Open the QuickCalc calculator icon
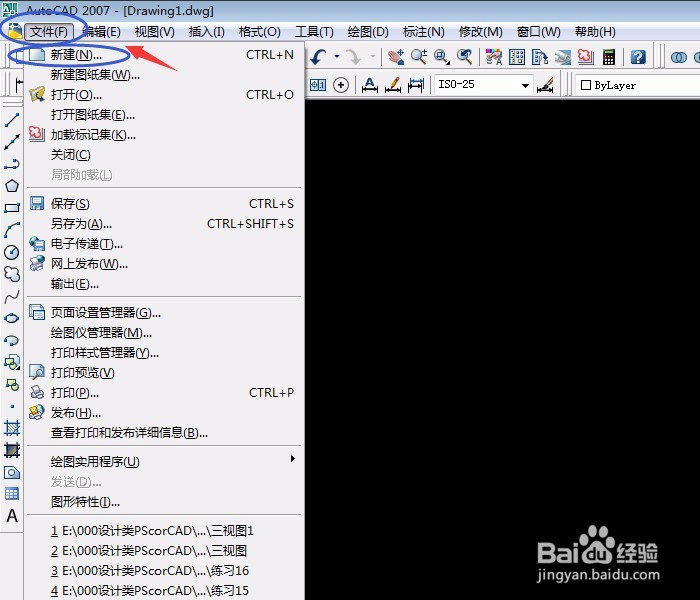This screenshot has height=600, width=700. [x=609, y=57]
